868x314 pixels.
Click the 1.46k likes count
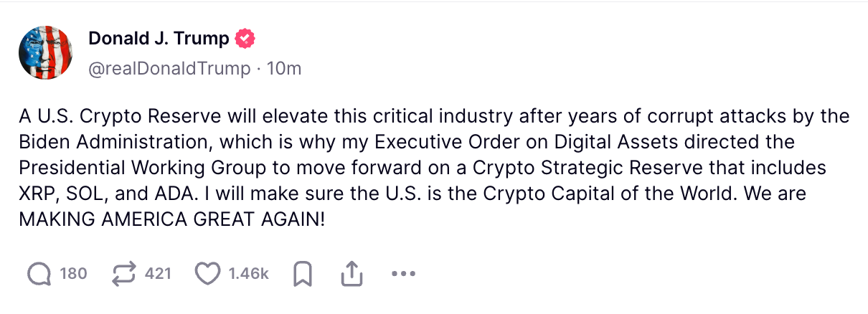click(248, 273)
